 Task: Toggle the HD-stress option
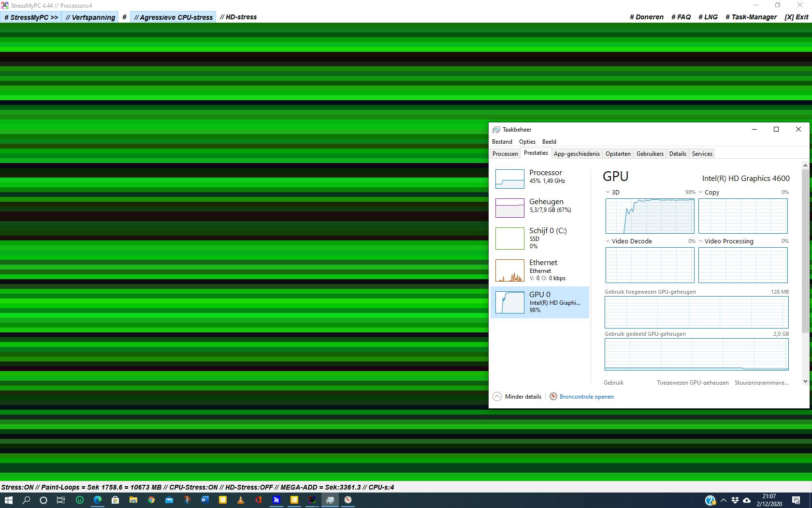click(x=238, y=17)
